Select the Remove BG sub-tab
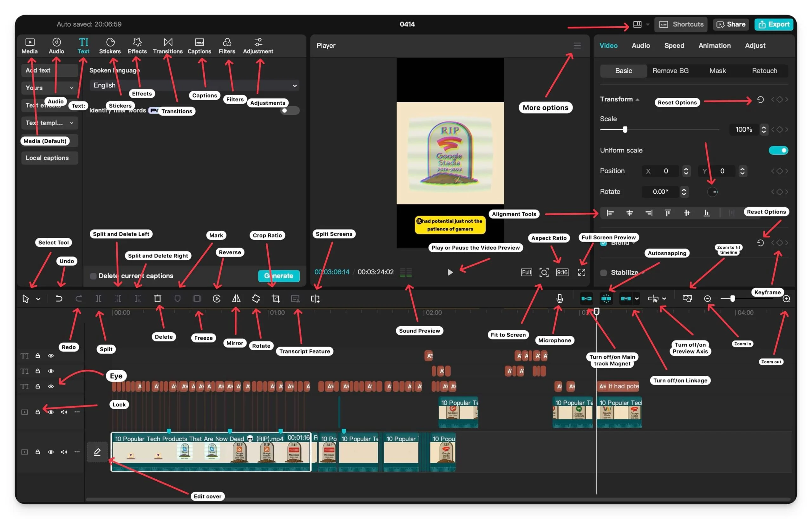The width and height of the screenshot is (812, 519). pos(670,71)
